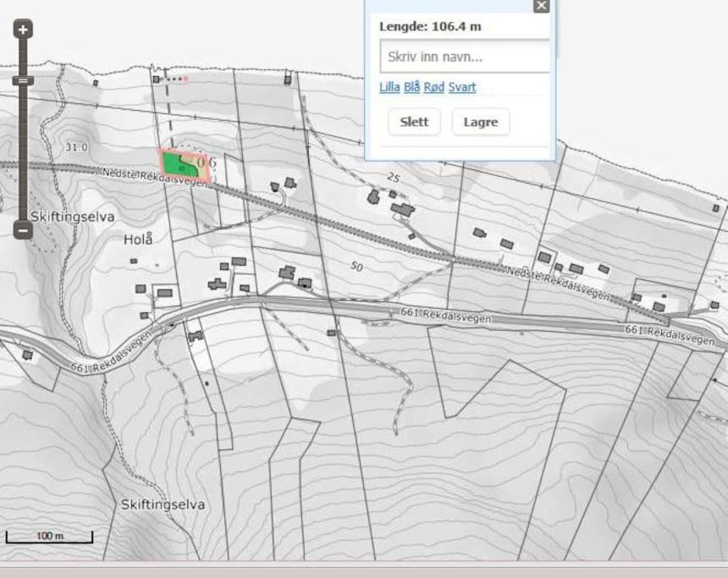
Task: Zoom in with the plus button
Action: pos(23,30)
